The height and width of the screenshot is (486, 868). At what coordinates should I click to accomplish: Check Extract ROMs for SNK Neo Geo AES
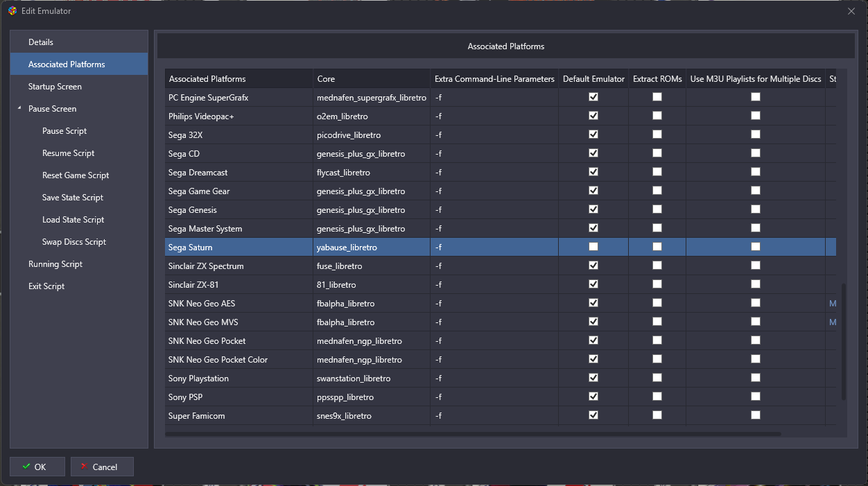(x=657, y=303)
